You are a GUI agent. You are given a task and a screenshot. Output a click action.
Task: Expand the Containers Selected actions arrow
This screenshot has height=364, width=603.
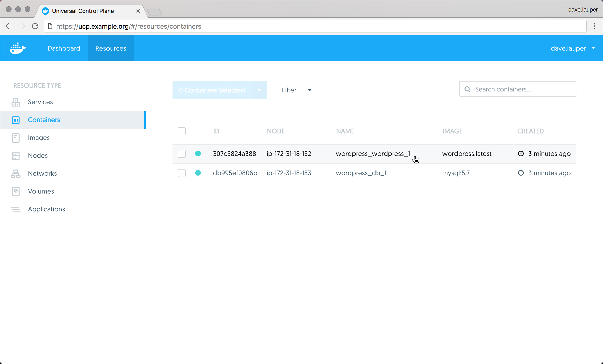tap(259, 90)
